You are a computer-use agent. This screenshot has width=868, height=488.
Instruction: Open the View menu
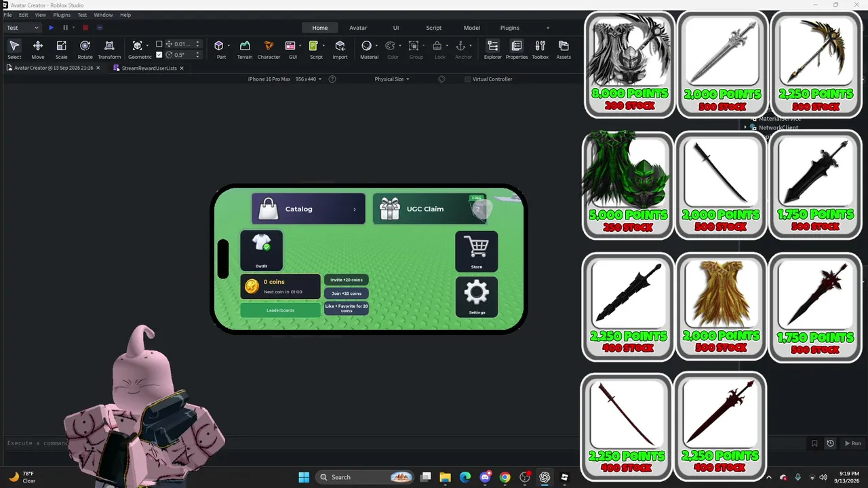click(41, 15)
